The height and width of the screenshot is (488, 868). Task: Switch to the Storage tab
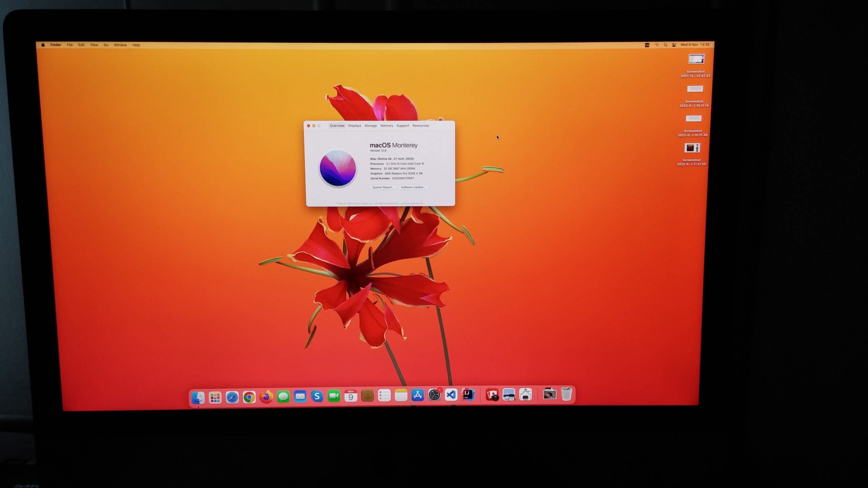tap(371, 126)
